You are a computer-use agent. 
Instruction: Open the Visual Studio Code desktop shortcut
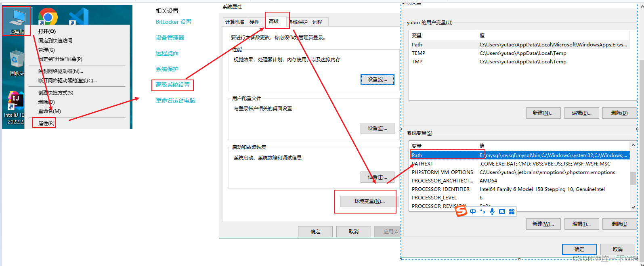pos(79,17)
